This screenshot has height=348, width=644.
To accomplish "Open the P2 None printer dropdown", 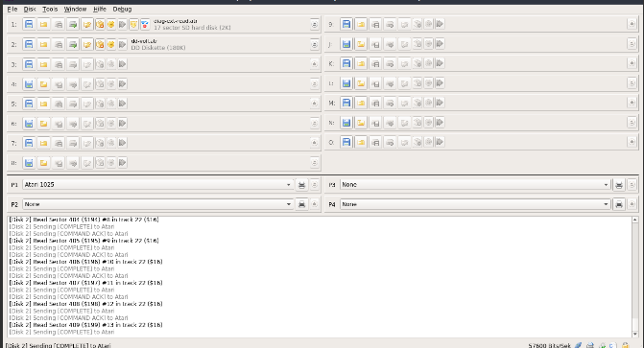I will 157,204.
